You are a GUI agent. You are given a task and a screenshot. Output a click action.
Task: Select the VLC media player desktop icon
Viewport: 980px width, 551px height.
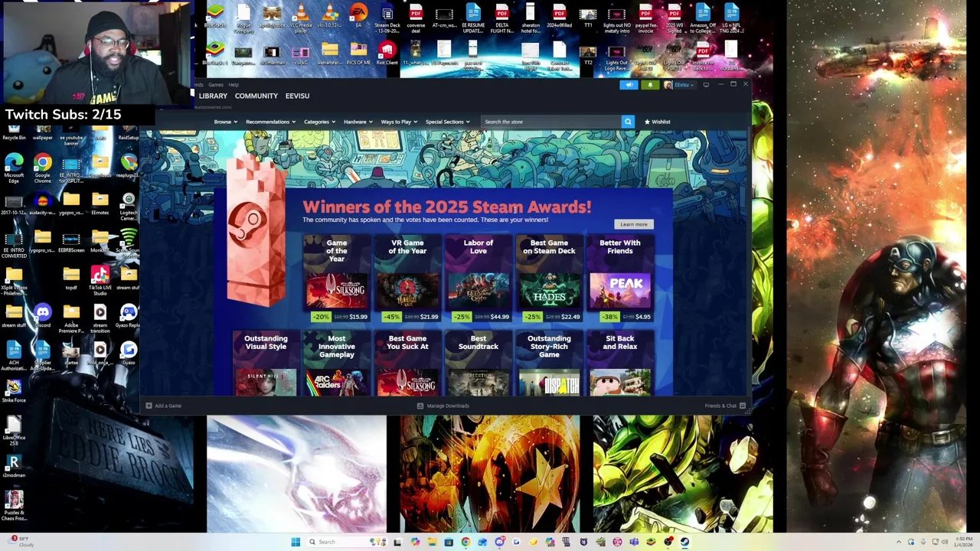point(301,18)
